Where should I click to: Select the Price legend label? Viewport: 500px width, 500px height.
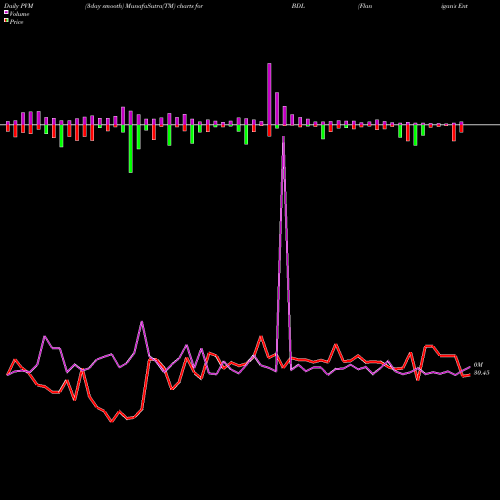(x=16, y=22)
